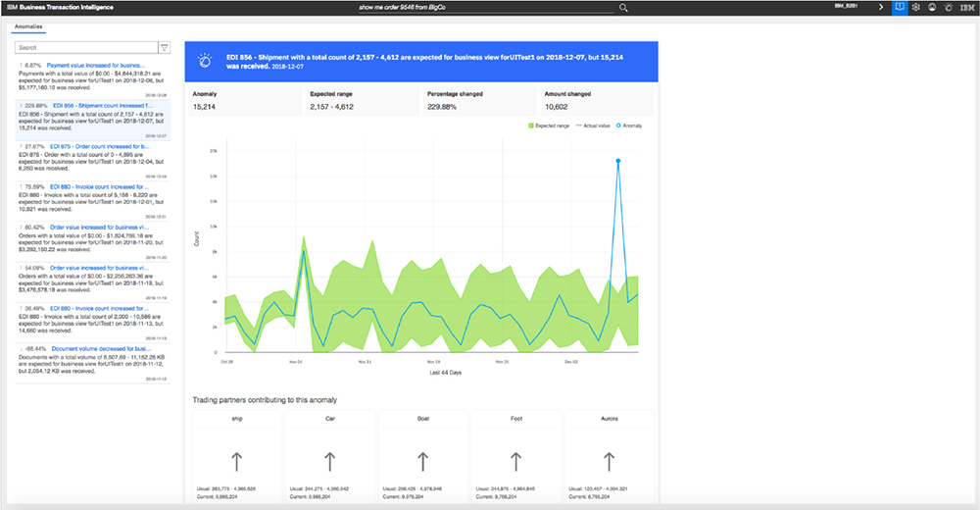
Task: Click 'Trading partners contributing to this anomaly' heading
Action: (265, 400)
